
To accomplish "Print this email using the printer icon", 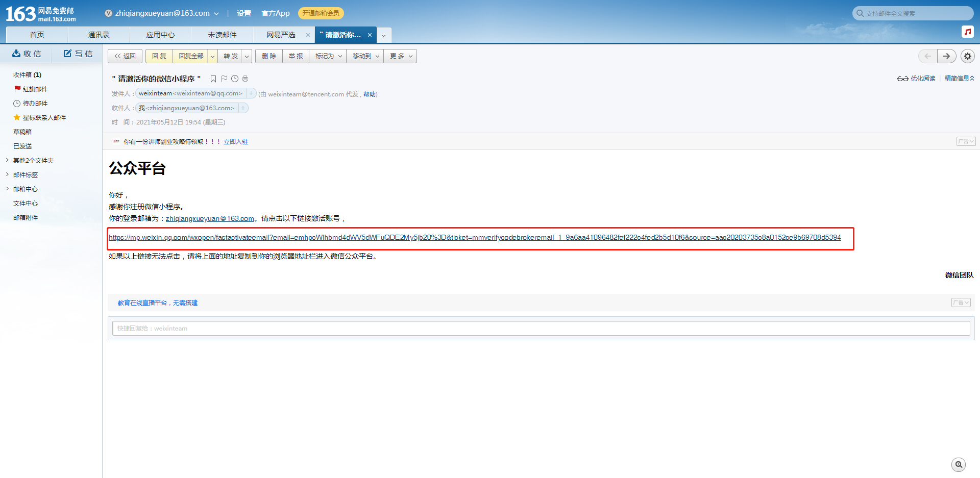I will point(246,79).
